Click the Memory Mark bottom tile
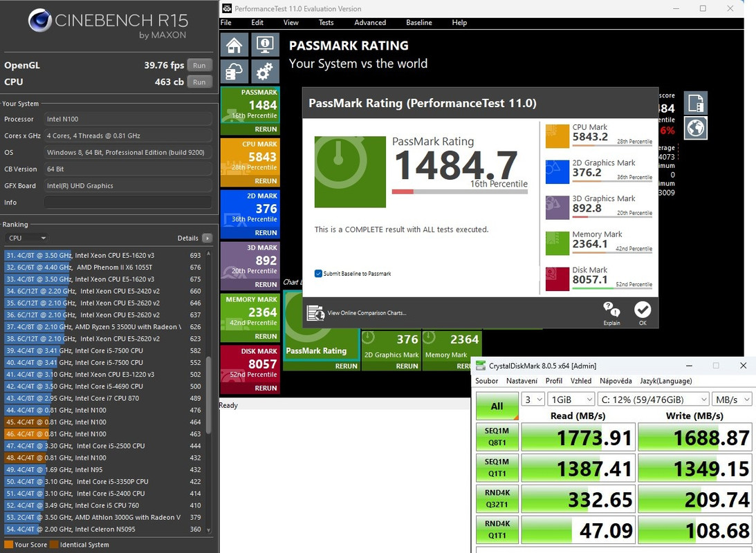 (452, 350)
